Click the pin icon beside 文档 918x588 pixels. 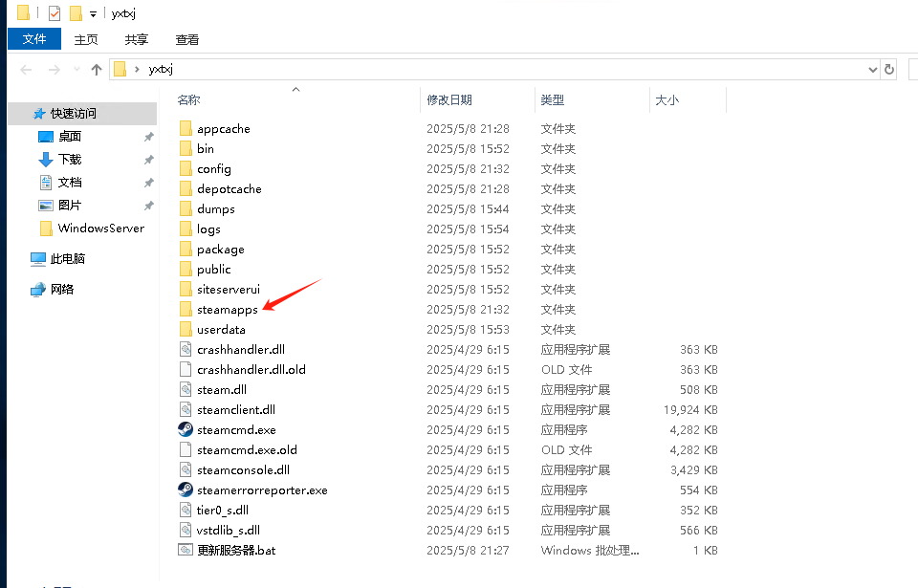point(149,183)
